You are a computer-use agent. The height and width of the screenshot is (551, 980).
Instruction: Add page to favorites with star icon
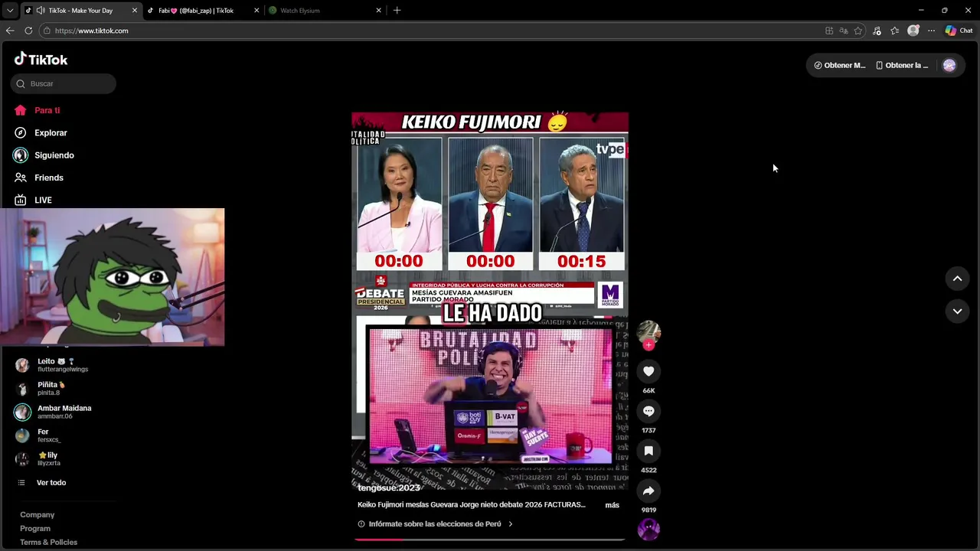858,31
